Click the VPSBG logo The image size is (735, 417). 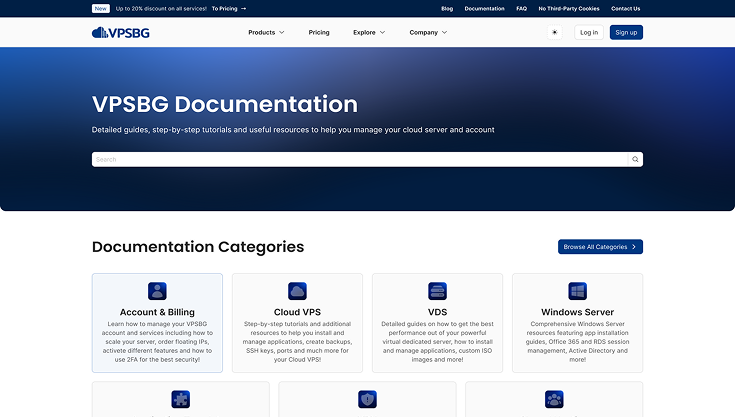point(120,32)
